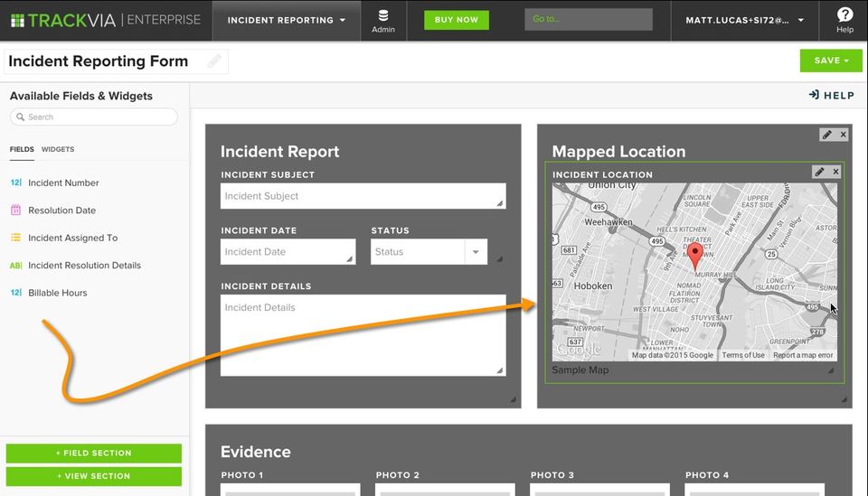Open map Terms of Use link
Image resolution: width=868 pixels, height=496 pixels.
[743, 355]
